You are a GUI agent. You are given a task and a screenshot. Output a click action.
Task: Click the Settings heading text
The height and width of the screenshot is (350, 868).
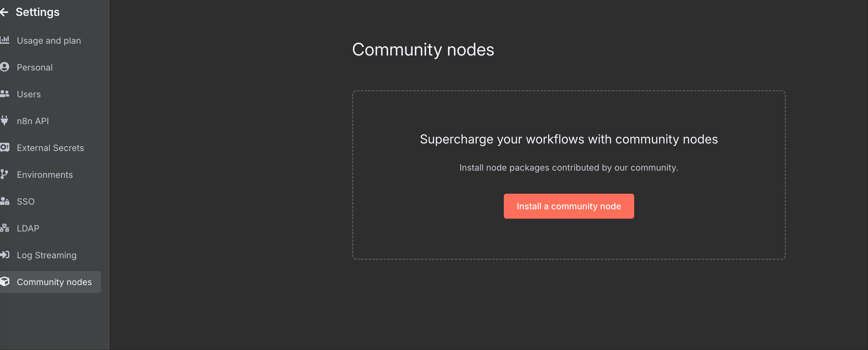click(37, 12)
